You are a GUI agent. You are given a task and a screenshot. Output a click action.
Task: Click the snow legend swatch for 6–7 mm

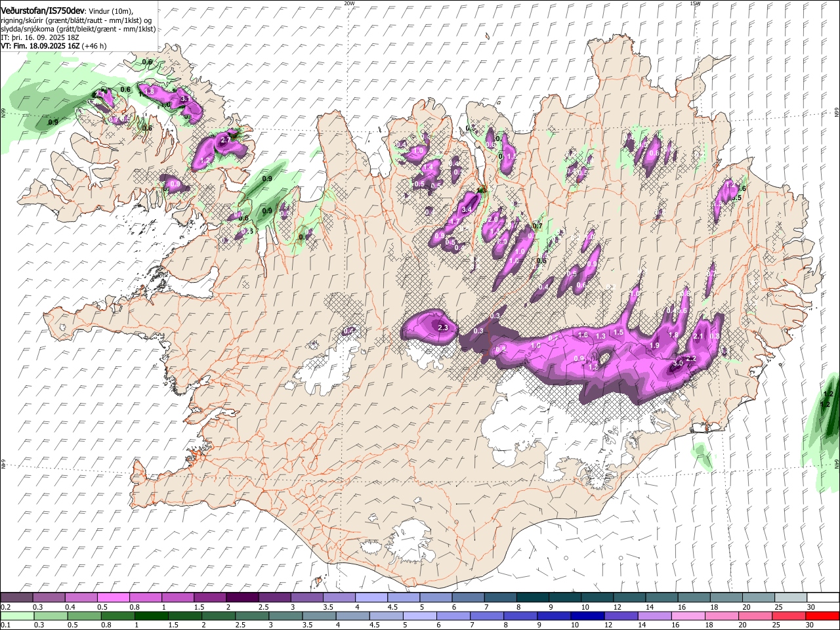(467, 598)
